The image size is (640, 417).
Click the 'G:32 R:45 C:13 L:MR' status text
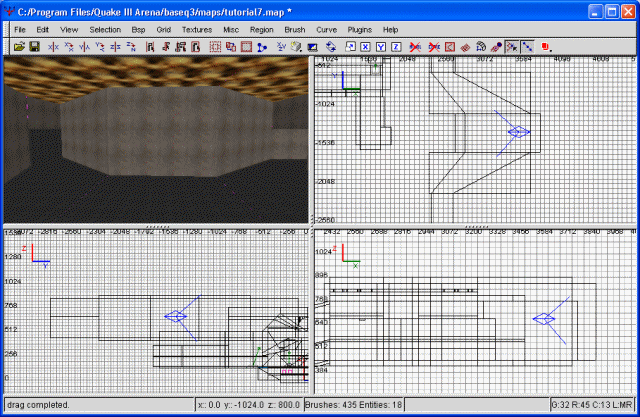click(592, 405)
